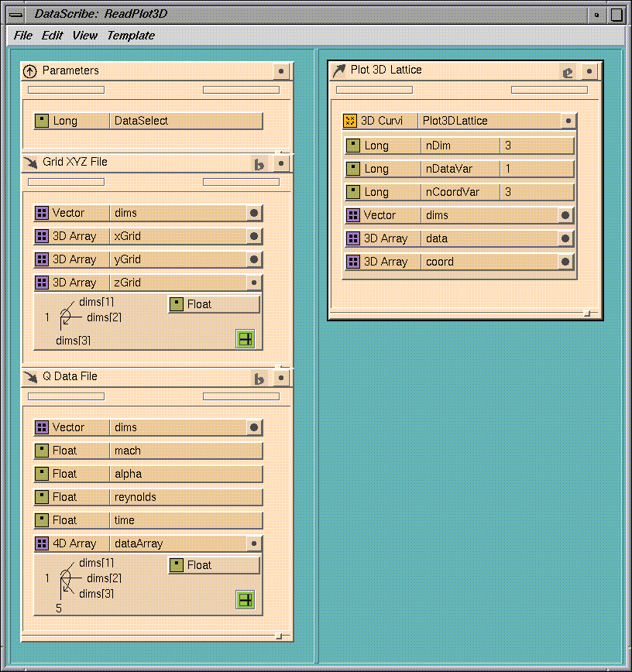Screen dimensions: 632x672
Task: Toggle the port dot on xGrid row
Action: click(x=253, y=236)
